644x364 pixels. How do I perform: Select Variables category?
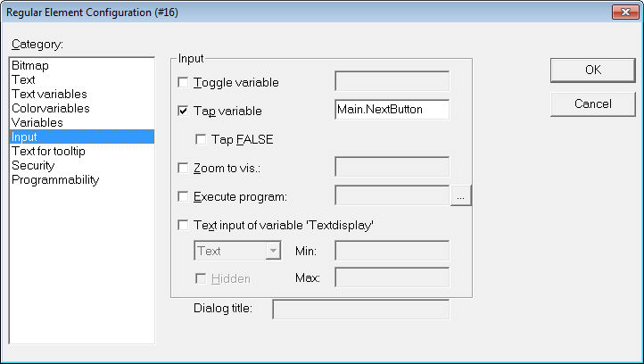point(82,122)
